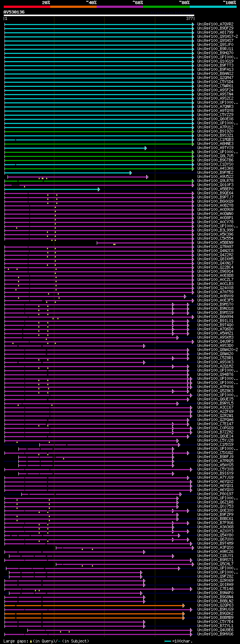Viewport: 240px width, 644px height.
Task: Open hit UniRef100_Q10G19
Action: [215, 61]
